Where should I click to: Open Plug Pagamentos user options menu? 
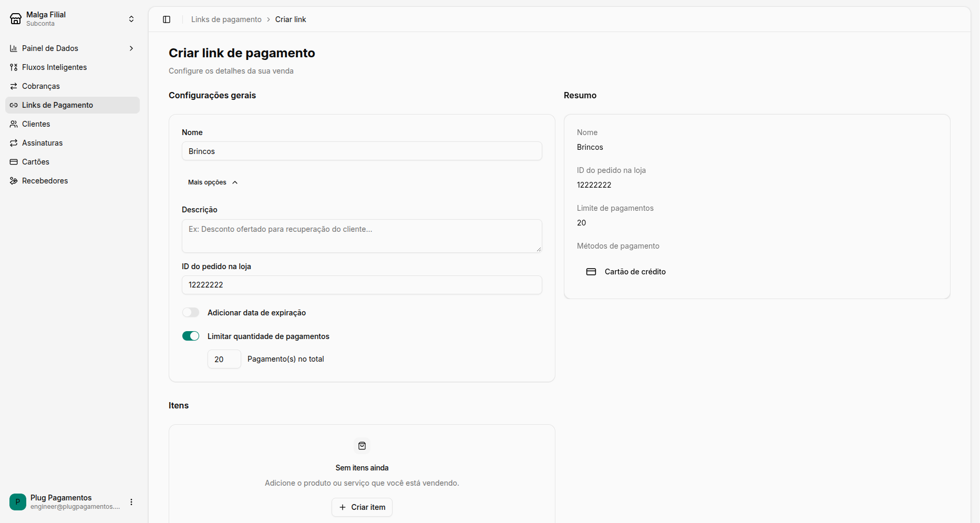click(x=131, y=502)
